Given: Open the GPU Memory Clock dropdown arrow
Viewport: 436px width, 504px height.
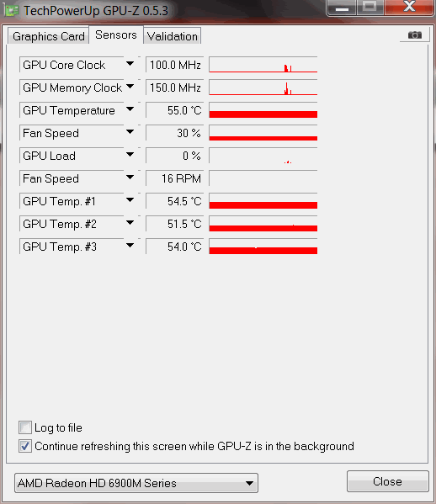Looking at the screenshot, I should (130, 87).
